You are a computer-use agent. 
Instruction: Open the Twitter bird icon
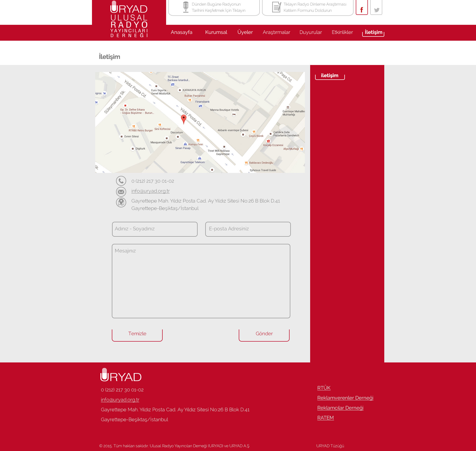376,10
